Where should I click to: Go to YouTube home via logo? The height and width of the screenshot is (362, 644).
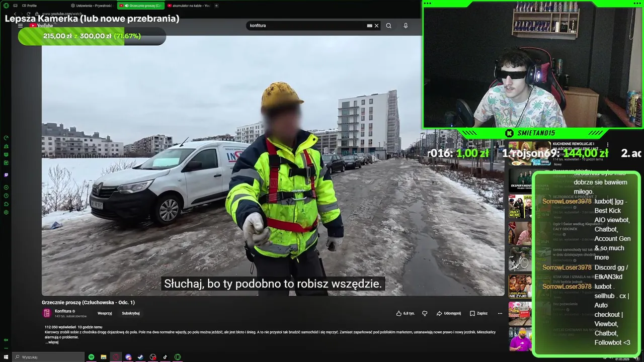point(41,26)
